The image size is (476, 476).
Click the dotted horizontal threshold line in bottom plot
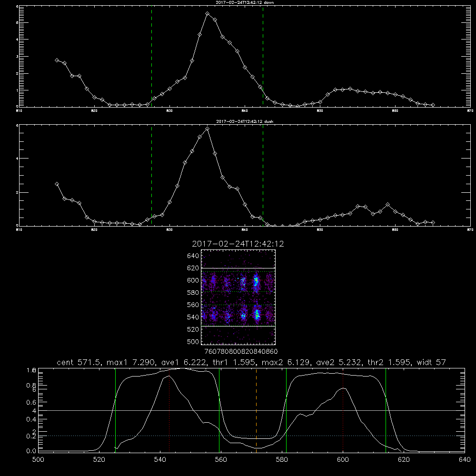coord(251,436)
